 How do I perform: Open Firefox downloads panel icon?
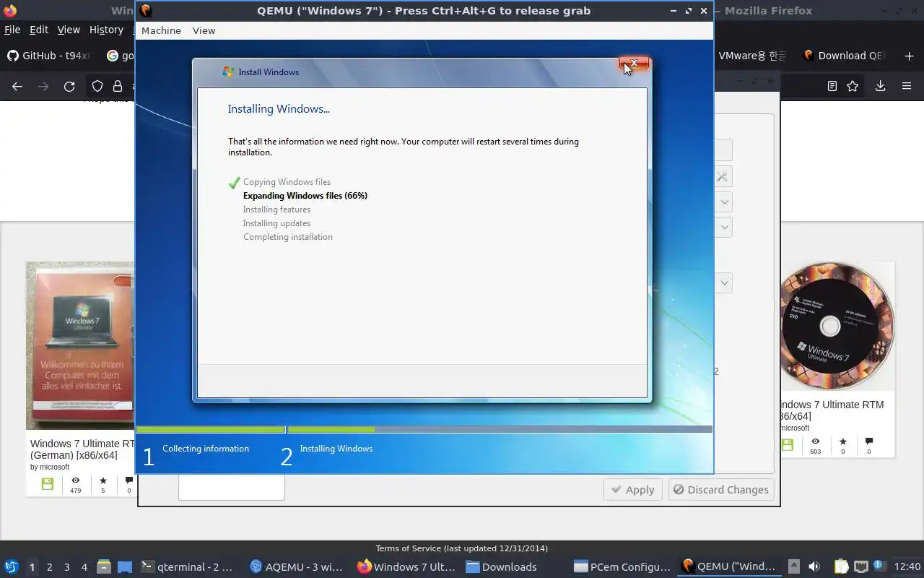pos(880,87)
